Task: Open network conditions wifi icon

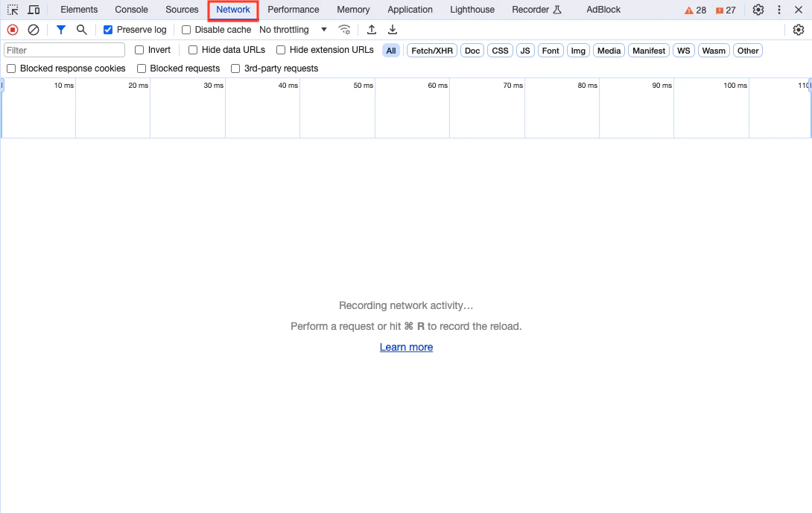Action: tap(344, 30)
